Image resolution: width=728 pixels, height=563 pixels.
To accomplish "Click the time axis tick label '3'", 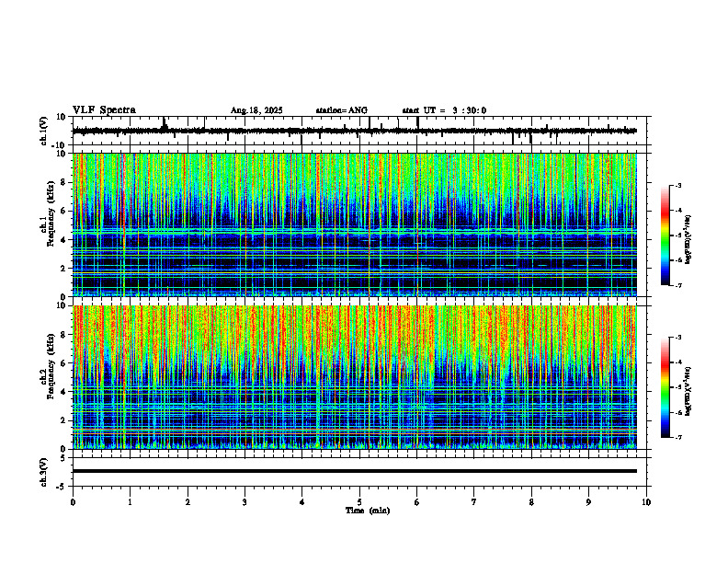I will 245,502.
